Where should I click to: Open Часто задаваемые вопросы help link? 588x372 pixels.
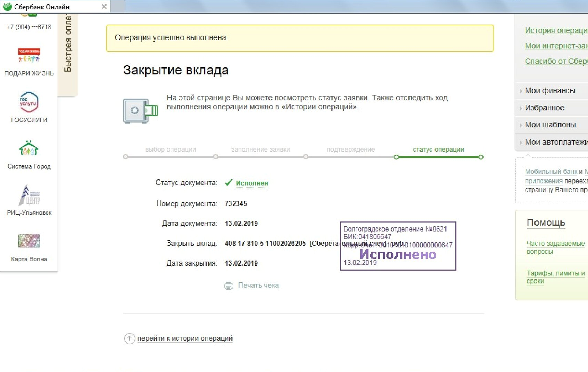555,247
